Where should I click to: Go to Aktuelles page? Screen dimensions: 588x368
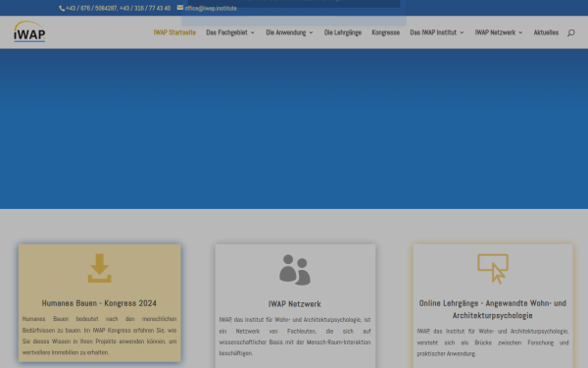546,32
